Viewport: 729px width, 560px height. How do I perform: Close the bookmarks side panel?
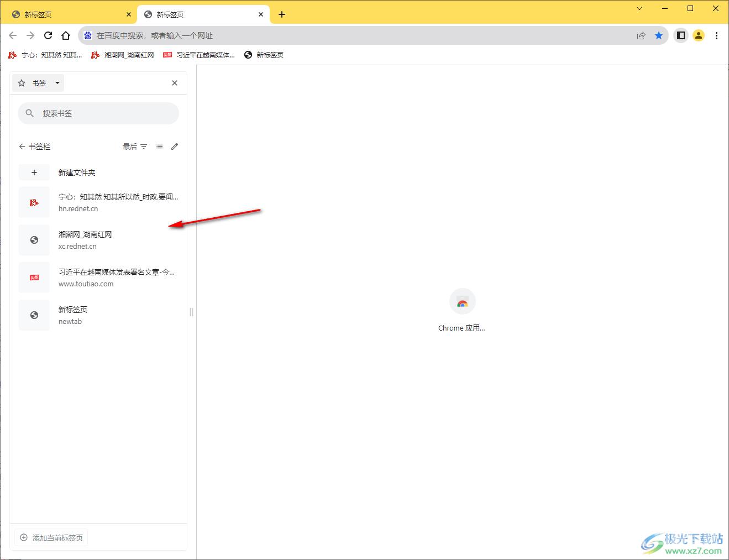pos(175,83)
